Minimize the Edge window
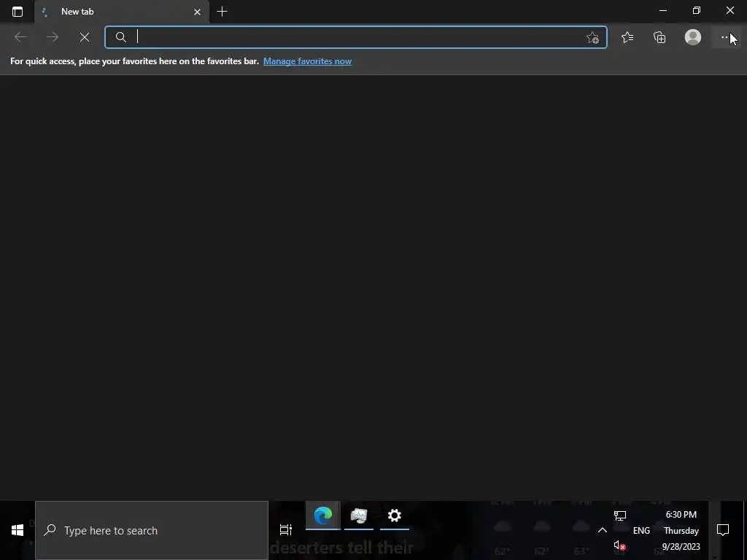Screen dimensions: 747x560 (x=662, y=10)
